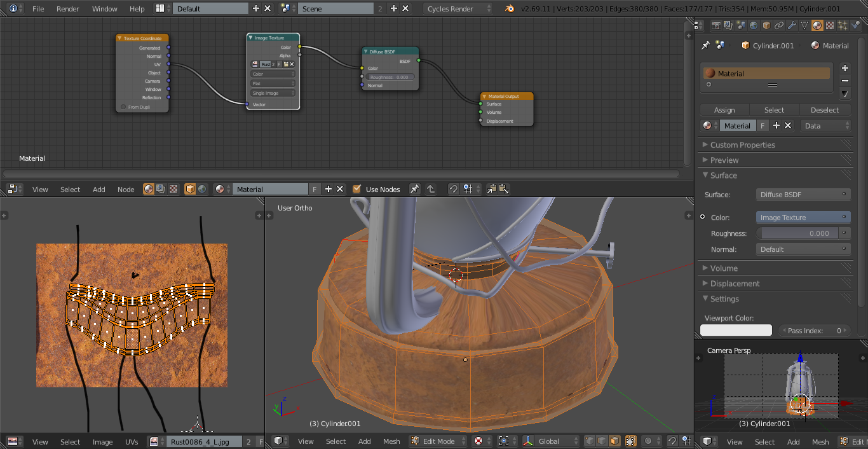
Task: Open the Texture properties checker tab
Action: point(830,25)
